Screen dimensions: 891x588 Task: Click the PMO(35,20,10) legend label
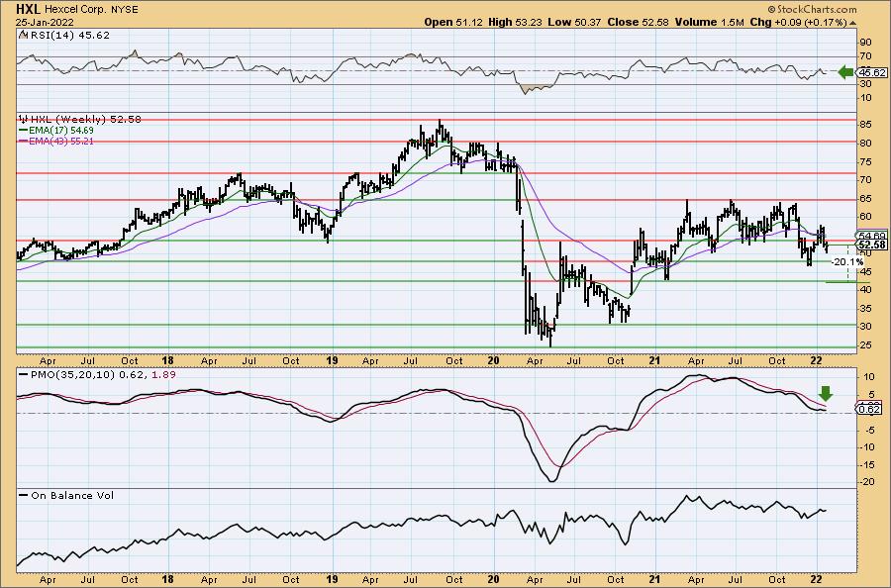point(73,375)
